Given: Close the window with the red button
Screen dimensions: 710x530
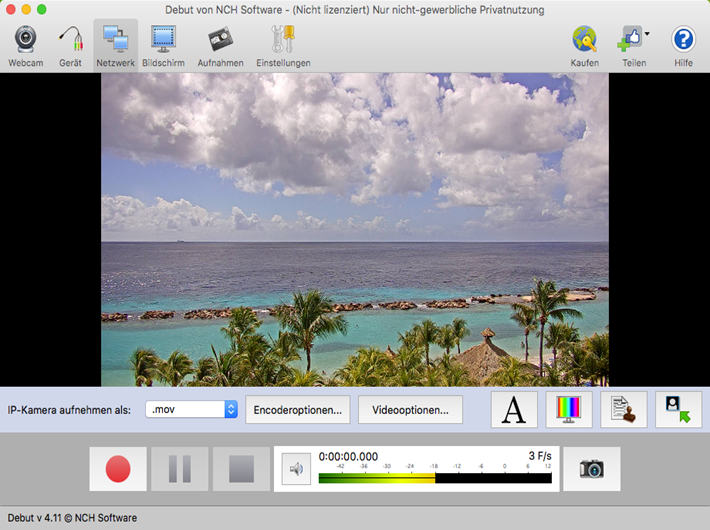Looking at the screenshot, I should click(x=10, y=10).
